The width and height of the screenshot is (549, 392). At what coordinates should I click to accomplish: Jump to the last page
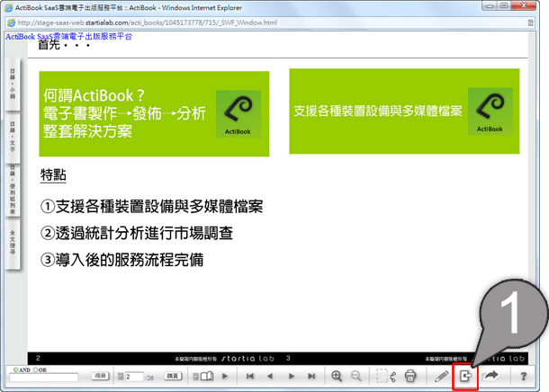coord(311,376)
